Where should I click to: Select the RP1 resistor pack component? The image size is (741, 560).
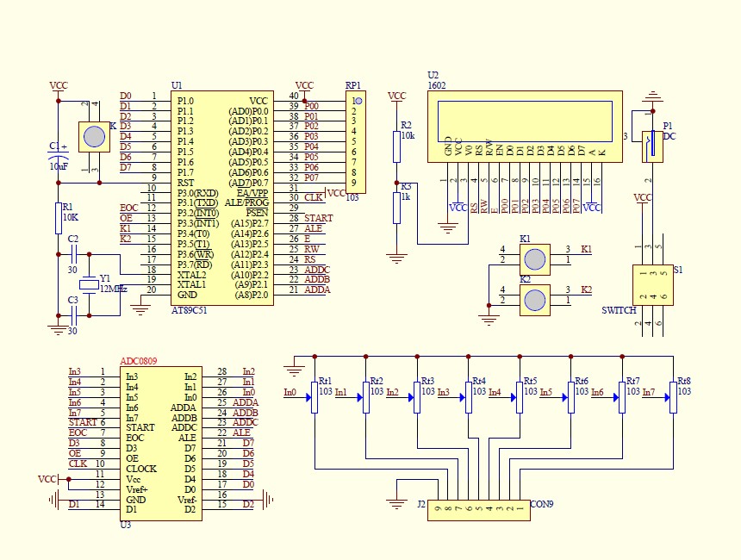pyautogui.click(x=355, y=142)
